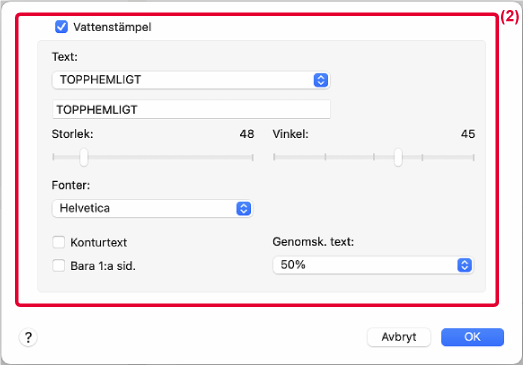Enable the Bara 1:a sid. checkbox
Image resolution: width=523 pixels, height=365 pixels.
pyautogui.click(x=59, y=266)
